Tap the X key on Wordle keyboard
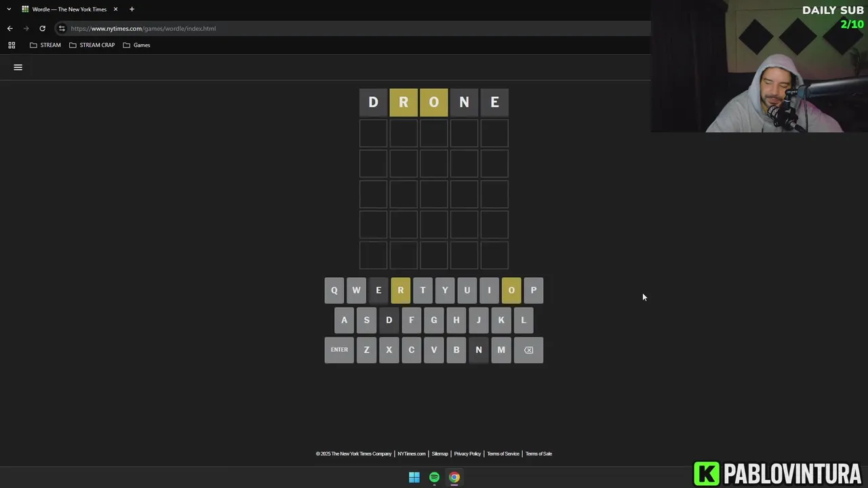 point(389,350)
